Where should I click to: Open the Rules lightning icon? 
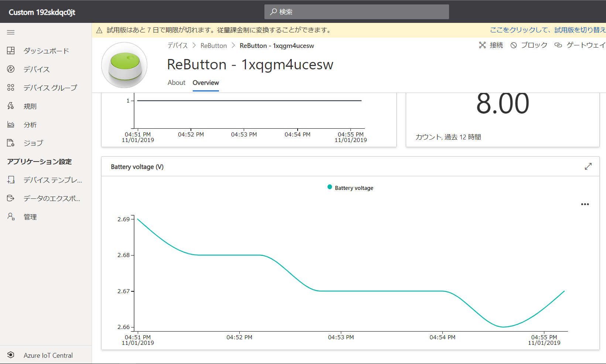click(11, 106)
